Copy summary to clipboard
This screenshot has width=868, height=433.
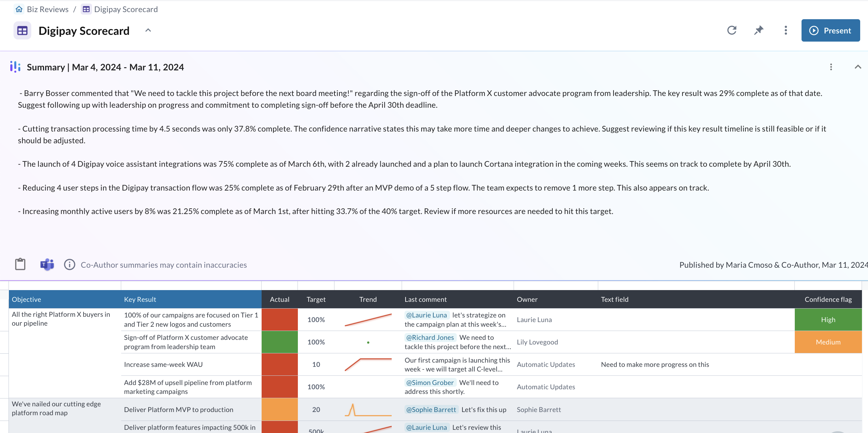coord(20,264)
